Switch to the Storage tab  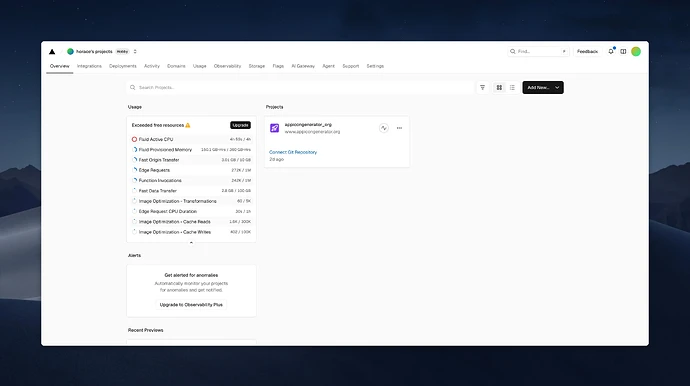coord(257,66)
